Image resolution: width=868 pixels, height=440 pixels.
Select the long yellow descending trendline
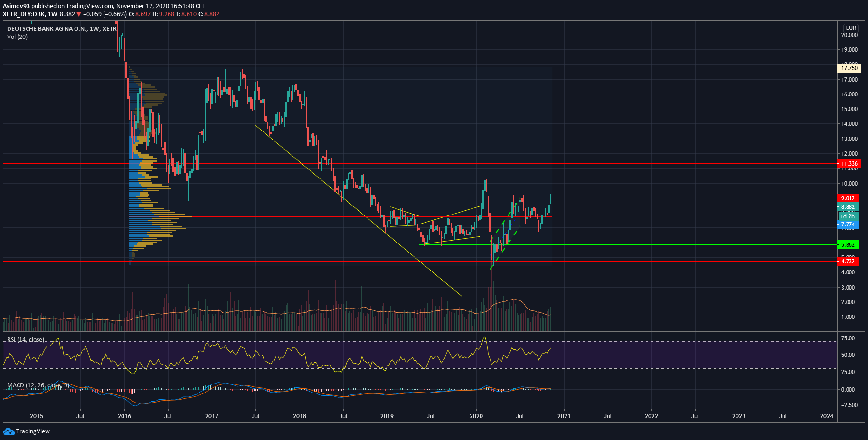pos(356,209)
